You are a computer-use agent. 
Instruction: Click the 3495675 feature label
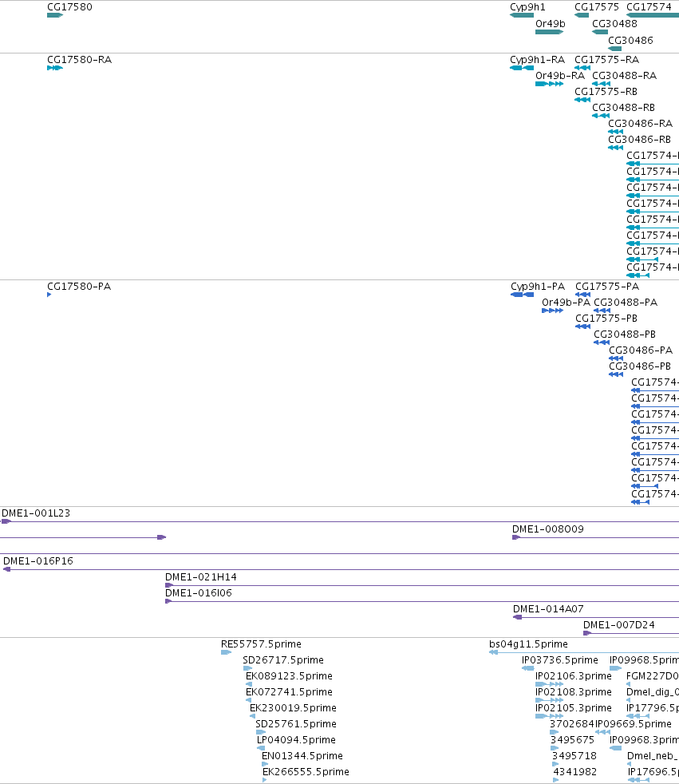tap(573, 741)
